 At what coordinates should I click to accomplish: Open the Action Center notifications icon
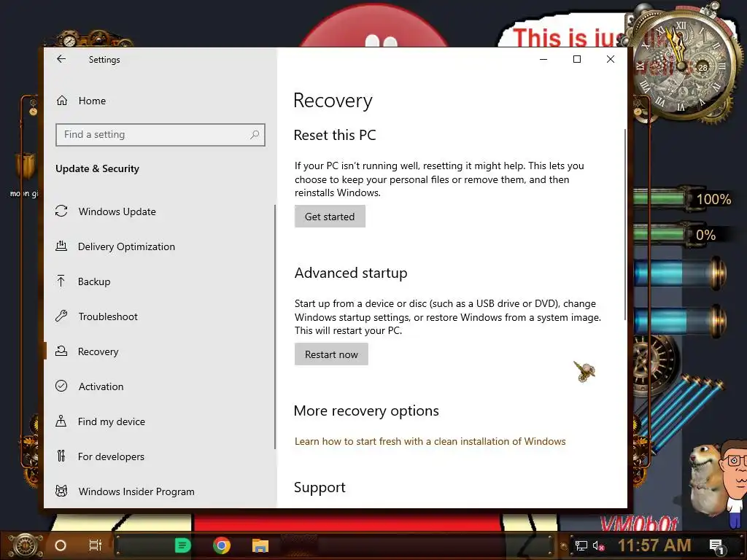[716, 546]
